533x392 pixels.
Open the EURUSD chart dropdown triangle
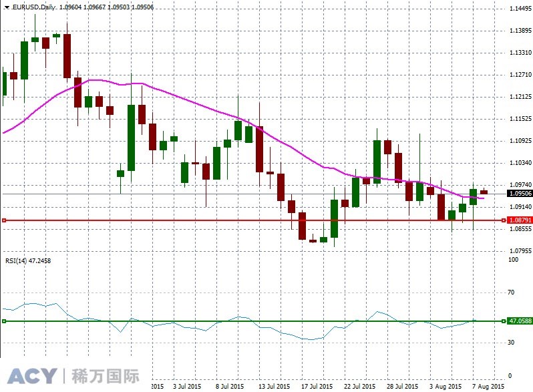click(x=7, y=7)
